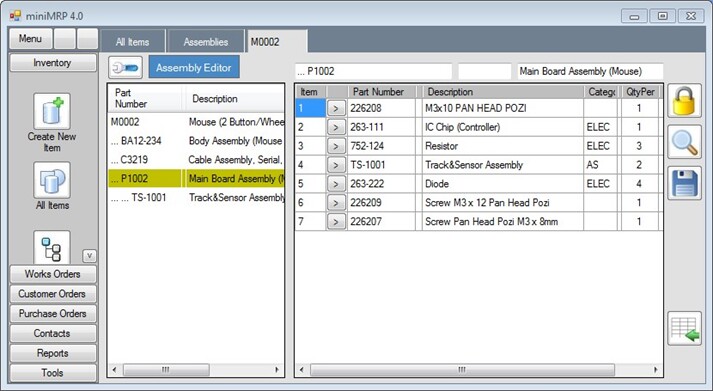Image resolution: width=713 pixels, height=391 pixels.
Task: Open the Reports section
Action: [53, 353]
